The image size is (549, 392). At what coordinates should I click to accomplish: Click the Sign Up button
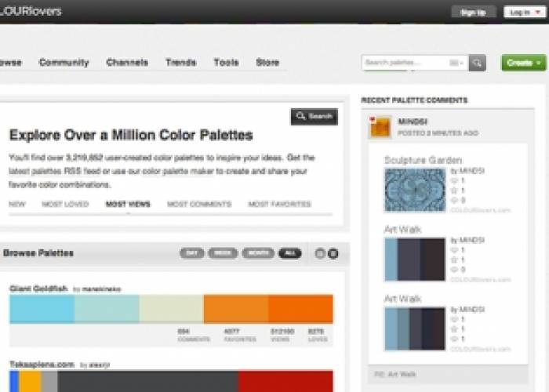point(474,13)
